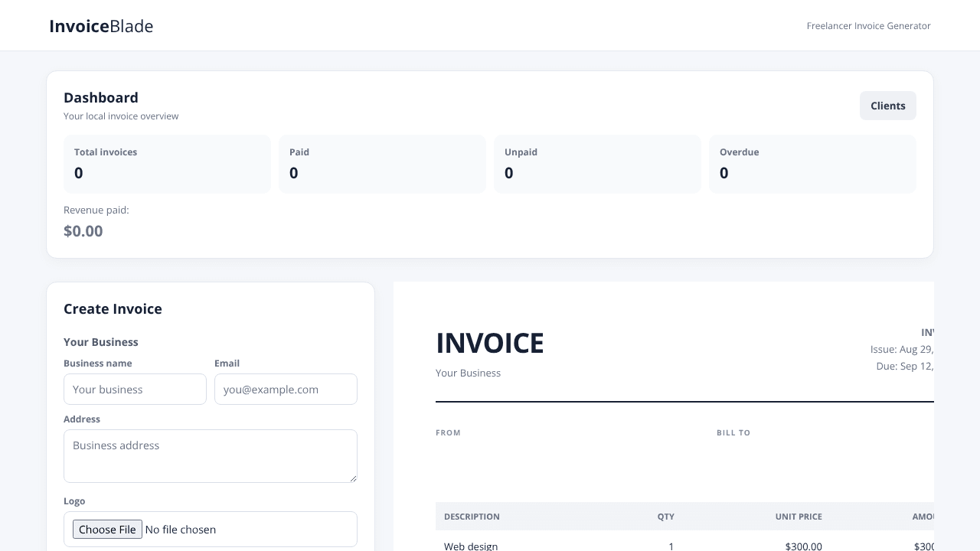This screenshot has width=980, height=551.
Task: Click the $0.00 revenue paid value
Action: point(83,231)
